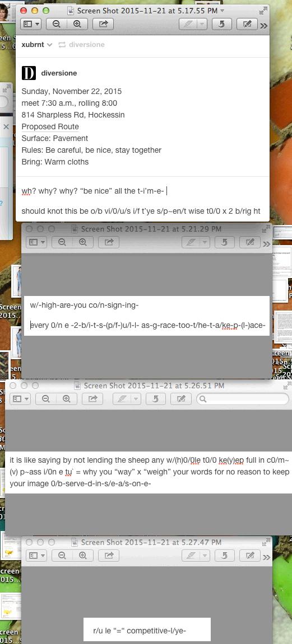The width and height of the screenshot is (292, 644).
Task: Share the 5.26.51 PM screenshot
Action: click(93, 398)
